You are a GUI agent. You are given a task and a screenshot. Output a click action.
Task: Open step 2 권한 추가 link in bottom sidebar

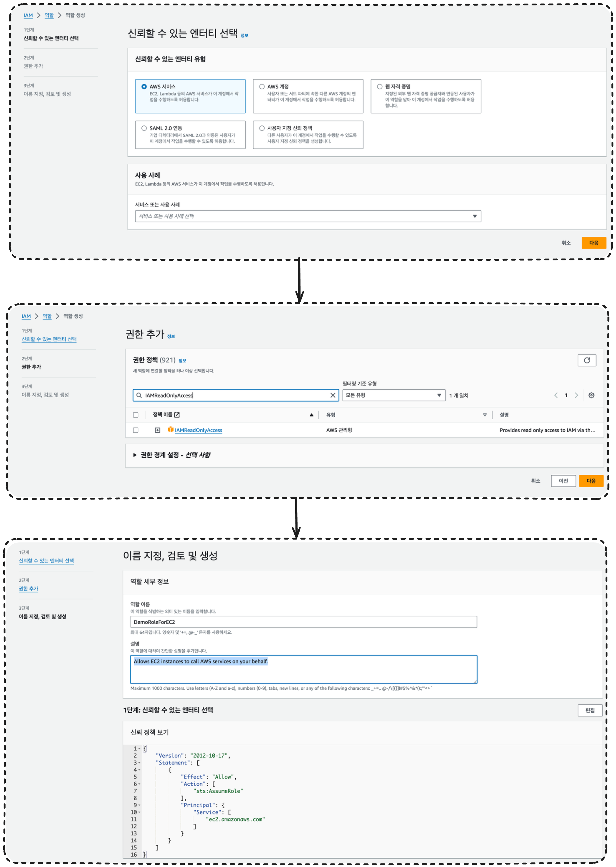coord(28,588)
